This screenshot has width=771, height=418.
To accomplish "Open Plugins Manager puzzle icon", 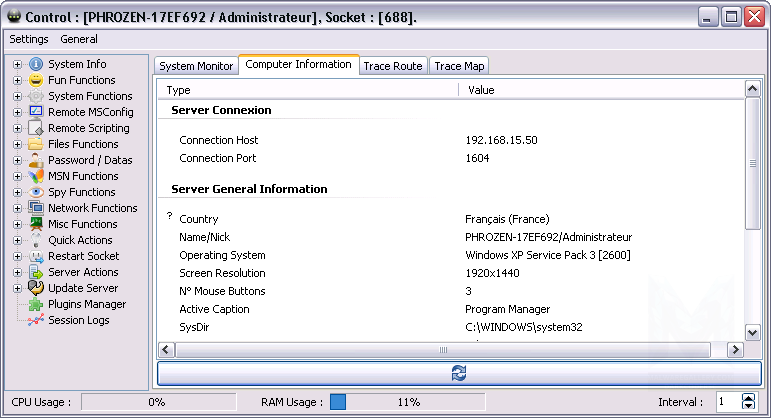I will pos(37,304).
